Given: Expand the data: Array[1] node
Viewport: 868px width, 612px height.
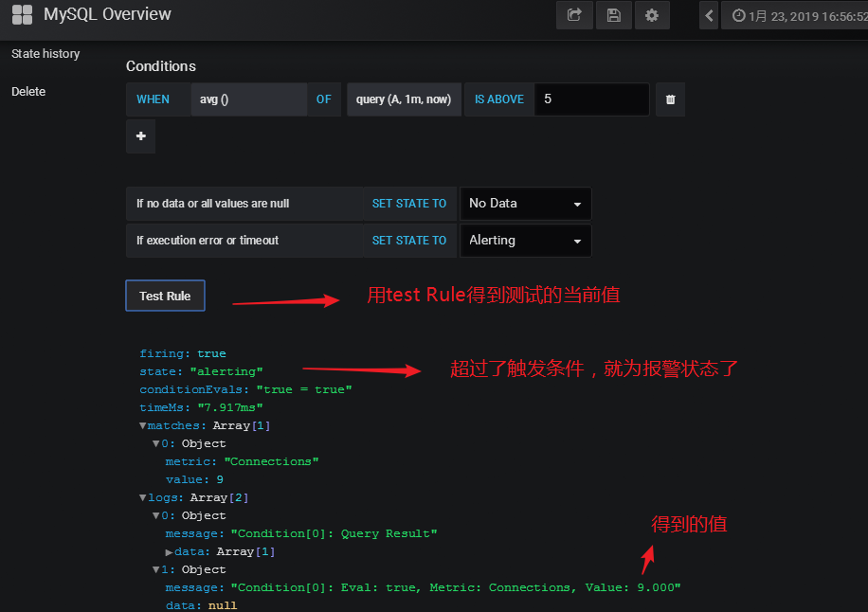Looking at the screenshot, I should (169, 552).
